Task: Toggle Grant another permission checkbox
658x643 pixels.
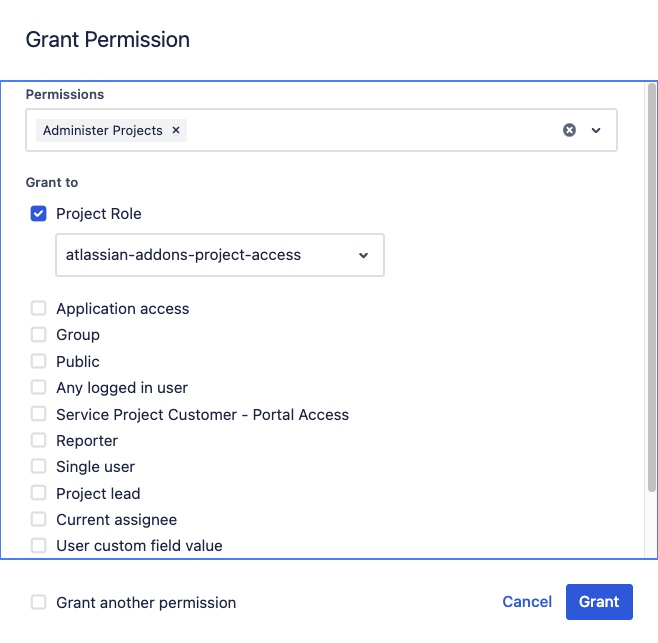Action: coord(39,603)
